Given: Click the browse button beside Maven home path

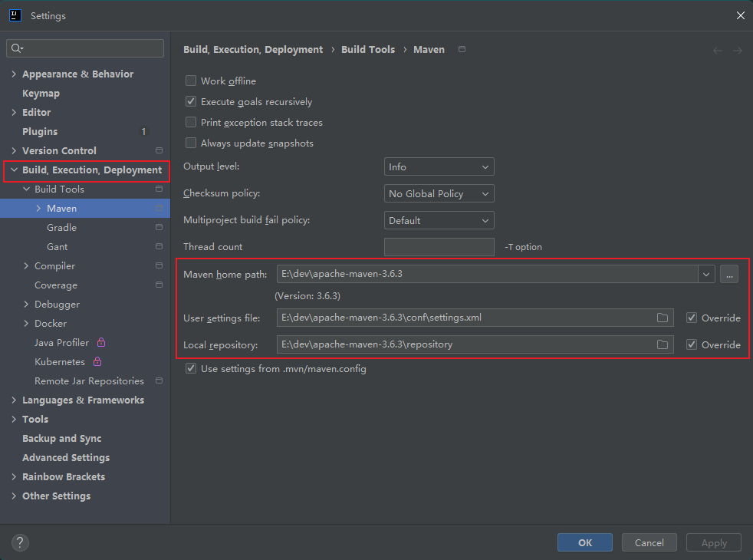Looking at the screenshot, I should [x=728, y=274].
